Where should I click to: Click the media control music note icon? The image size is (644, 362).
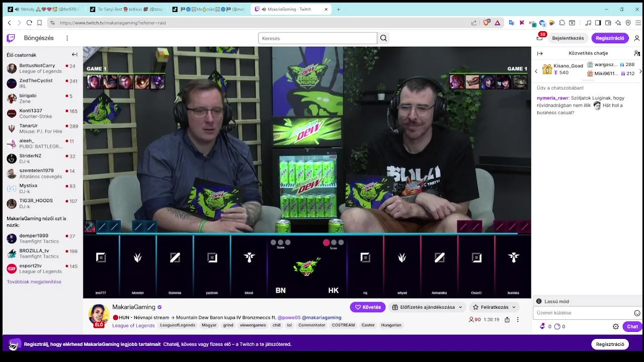[x=588, y=23]
